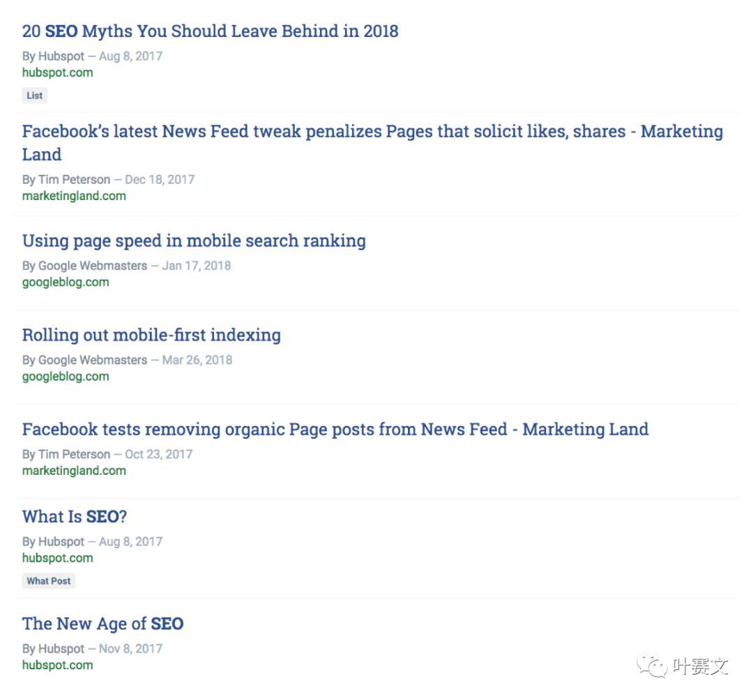Open the Facebook News Feed tweak penalizes Pages article
This screenshot has width=753, height=700.
(x=372, y=143)
